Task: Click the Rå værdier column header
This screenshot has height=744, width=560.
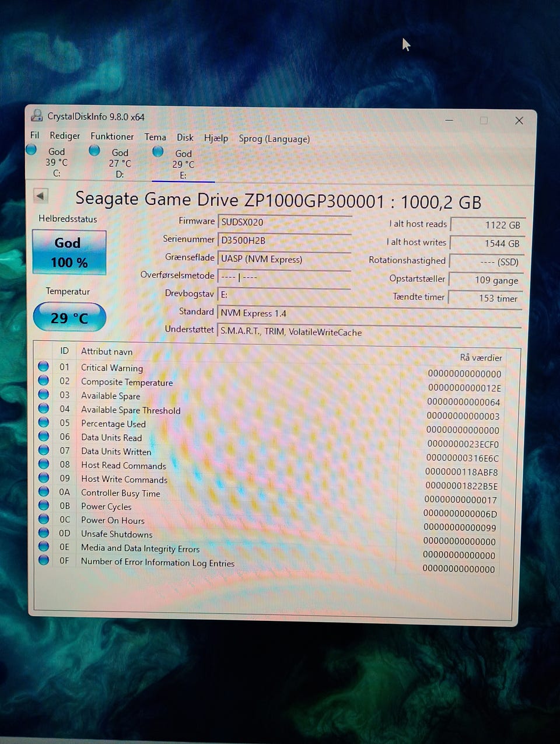Action: [481, 357]
